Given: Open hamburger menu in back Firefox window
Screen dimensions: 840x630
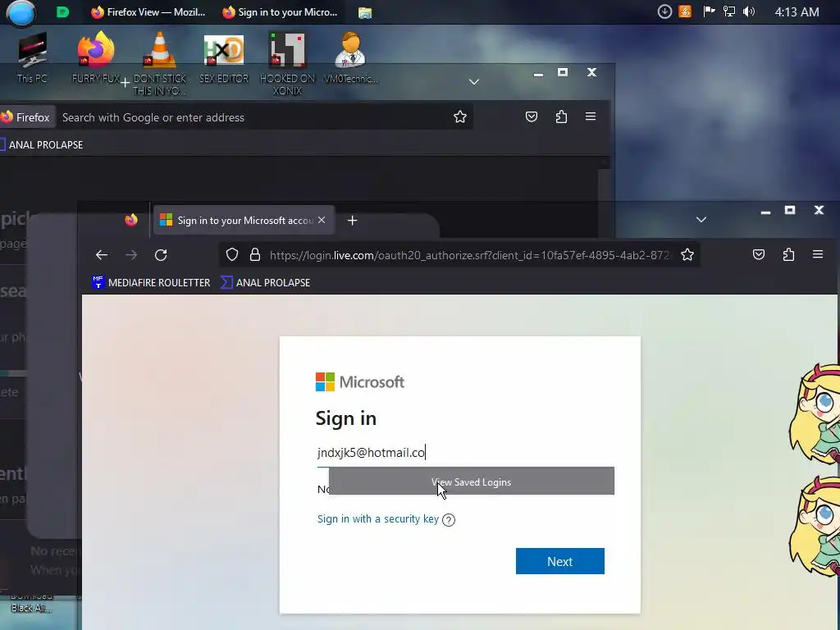Looking at the screenshot, I should tap(591, 116).
